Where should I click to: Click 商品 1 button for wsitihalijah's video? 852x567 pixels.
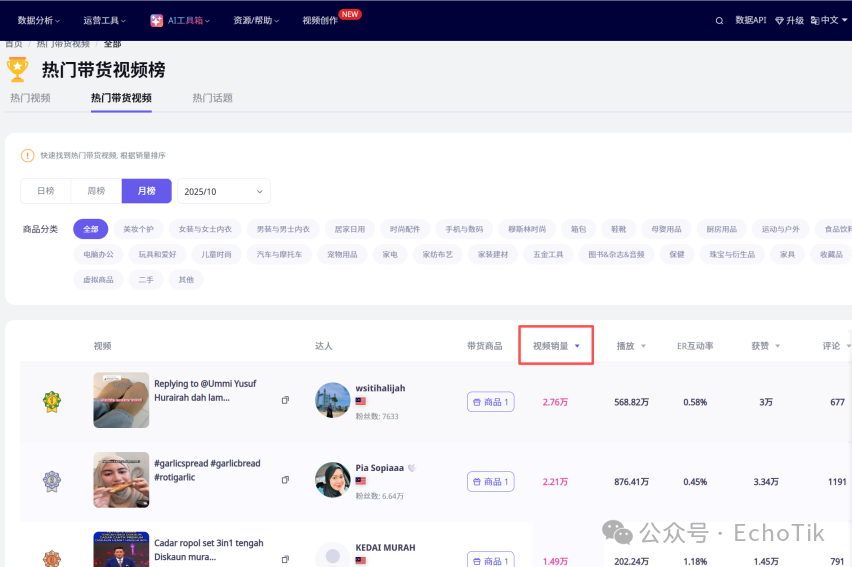click(490, 402)
